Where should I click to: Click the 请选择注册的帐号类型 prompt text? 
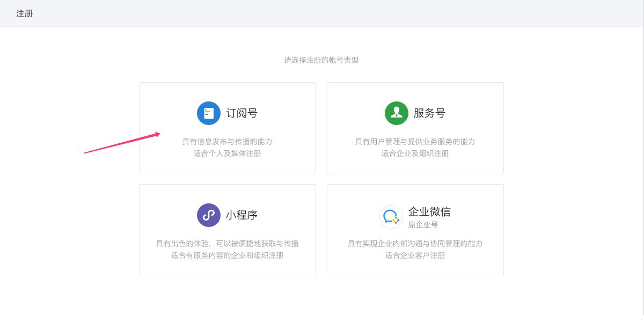(321, 60)
